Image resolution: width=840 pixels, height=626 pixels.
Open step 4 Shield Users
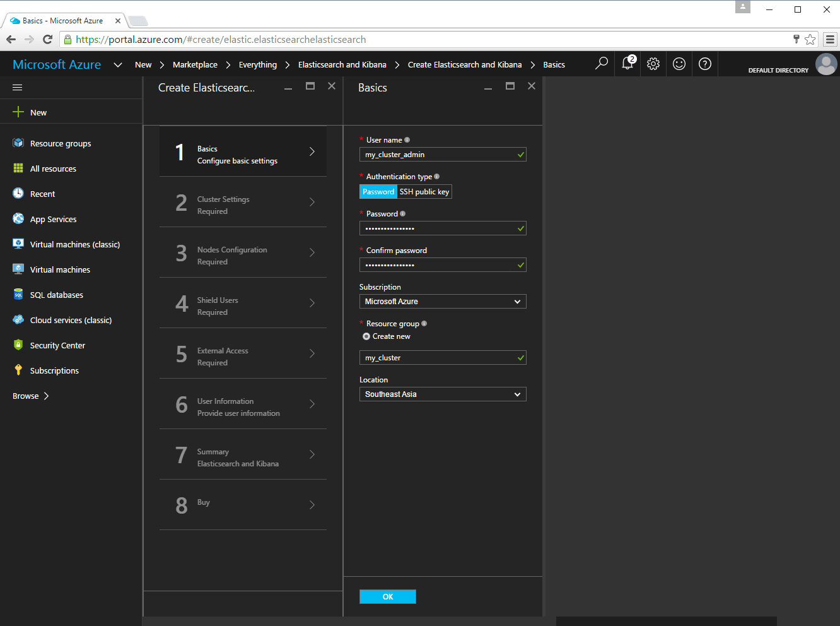click(243, 303)
